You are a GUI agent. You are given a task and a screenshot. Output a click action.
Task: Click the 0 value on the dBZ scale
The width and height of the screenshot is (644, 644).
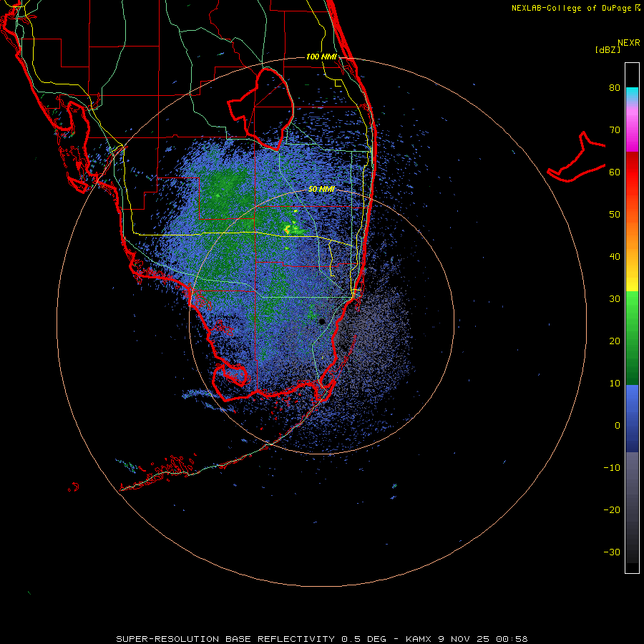point(618,426)
